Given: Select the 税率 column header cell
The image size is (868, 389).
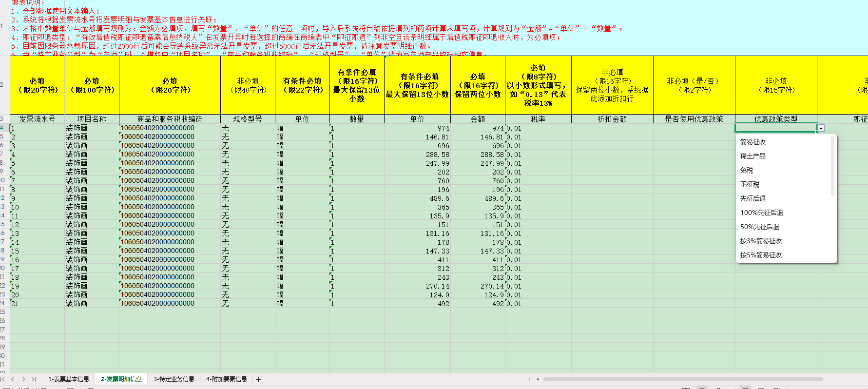Looking at the screenshot, I should point(538,119).
